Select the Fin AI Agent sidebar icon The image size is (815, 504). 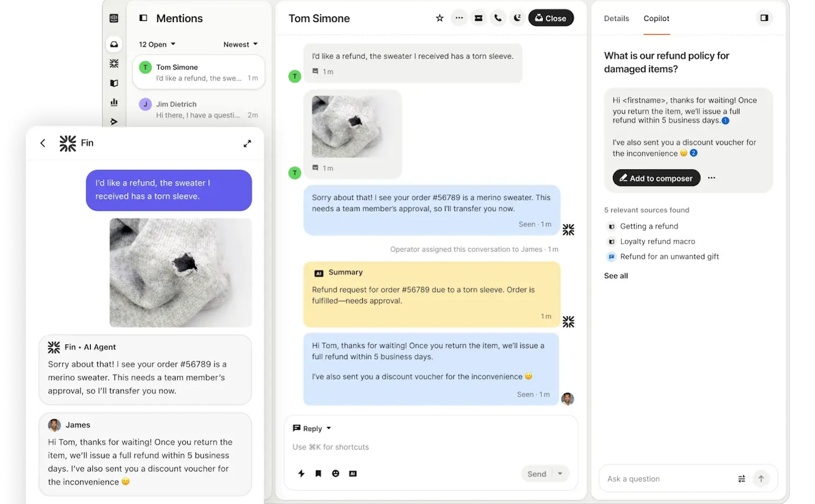(x=114, y=63)
